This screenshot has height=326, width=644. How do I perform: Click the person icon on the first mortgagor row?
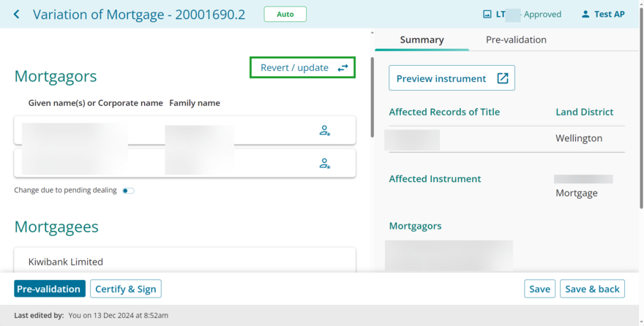(x=324, y=130)
